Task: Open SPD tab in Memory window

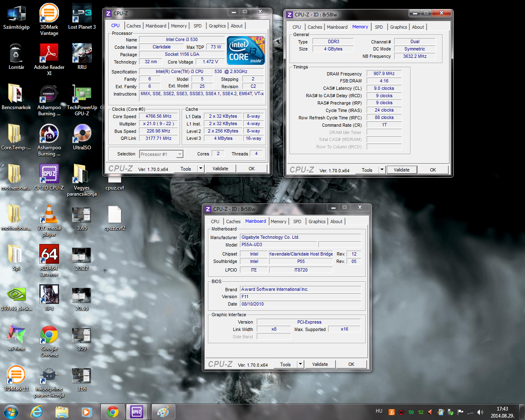Action: click(x=379, y=27)
